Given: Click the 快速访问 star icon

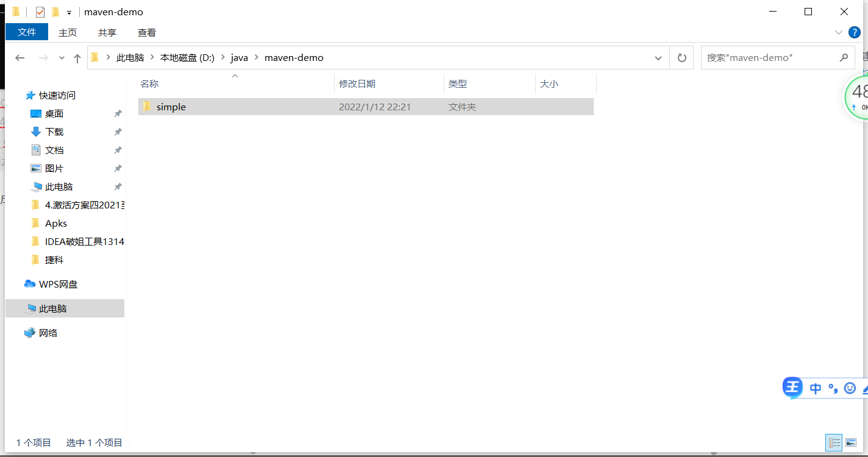Looking at the screenshot, I should click(x=30, y=96).
